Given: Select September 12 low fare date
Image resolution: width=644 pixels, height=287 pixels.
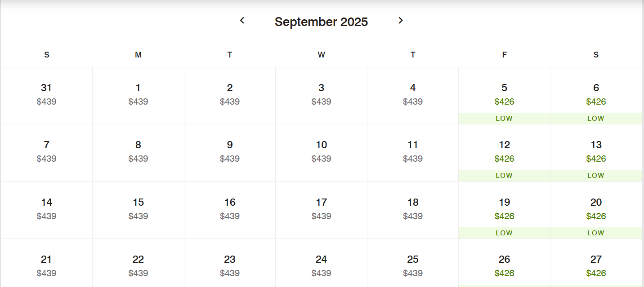Looking at the screenshot, I should point(504,153).
